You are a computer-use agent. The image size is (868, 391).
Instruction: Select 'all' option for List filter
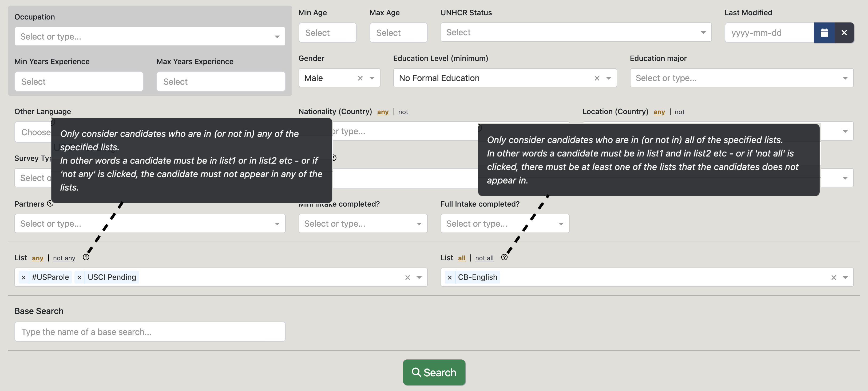(461, 258)
